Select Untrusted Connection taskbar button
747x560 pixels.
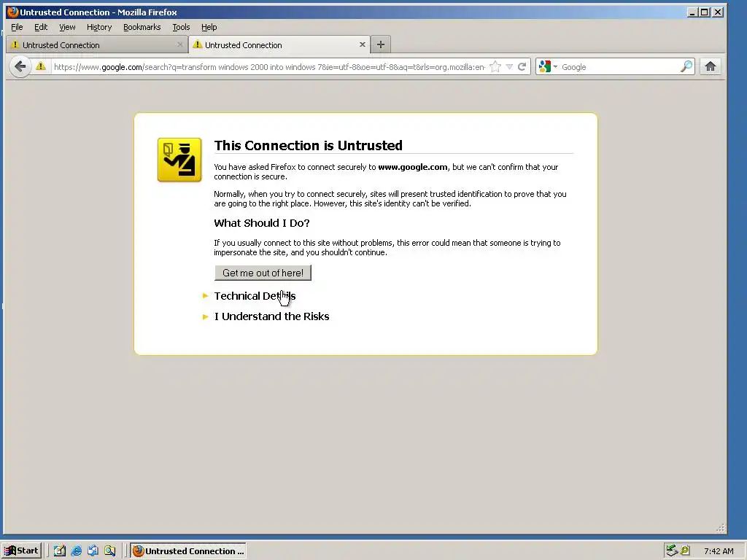(x=188, y=551)
